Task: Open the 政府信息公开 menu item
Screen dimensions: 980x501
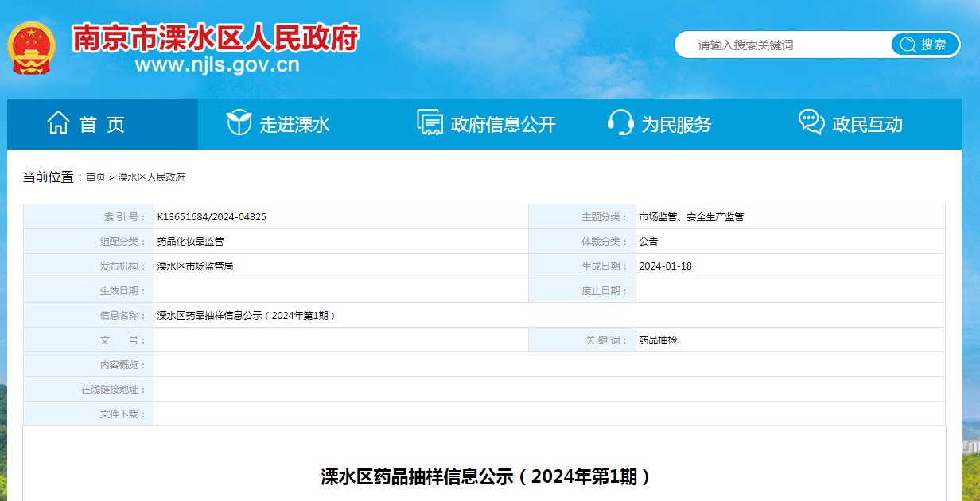Action: [x=503, y=125]
